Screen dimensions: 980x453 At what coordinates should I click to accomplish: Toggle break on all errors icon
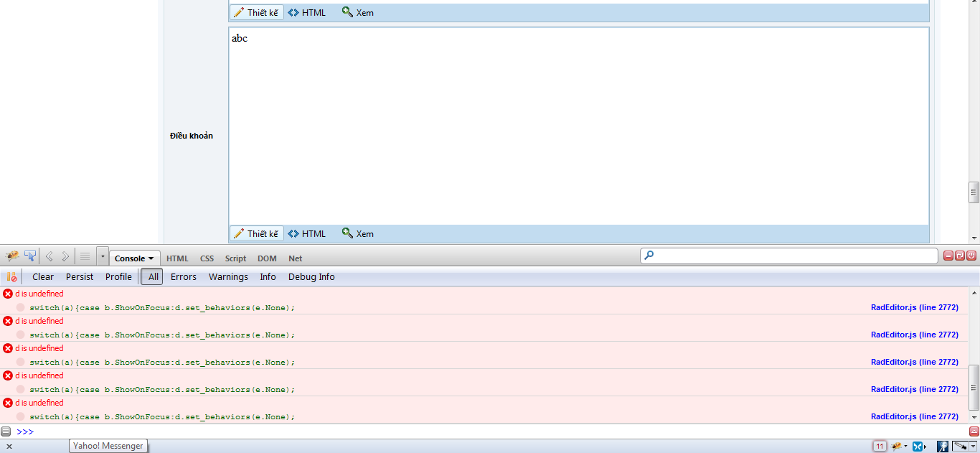coord(11,276)
